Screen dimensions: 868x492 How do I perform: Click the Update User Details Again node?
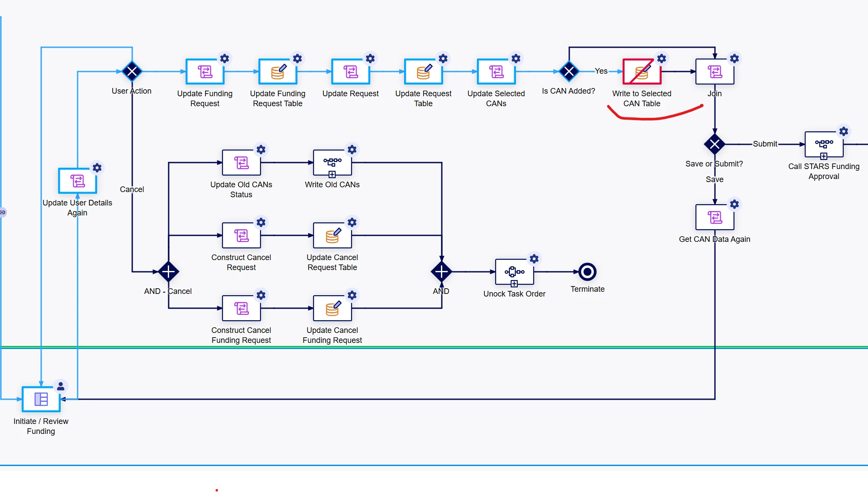point(78,181)
